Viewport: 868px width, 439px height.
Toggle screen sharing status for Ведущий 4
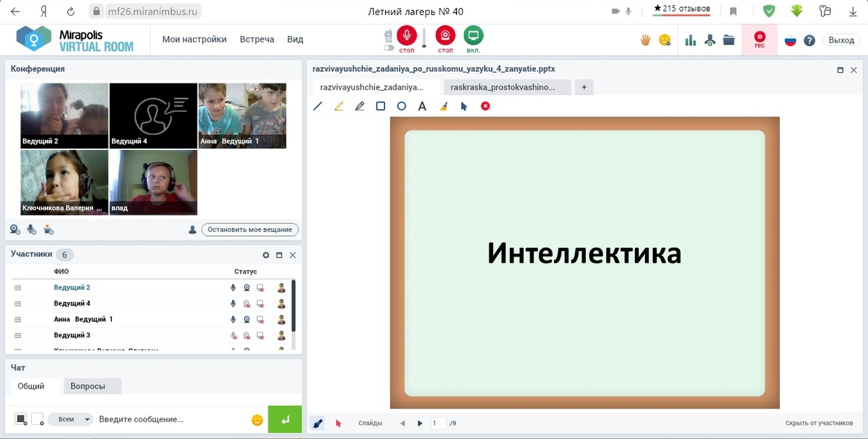click(260, 304)
